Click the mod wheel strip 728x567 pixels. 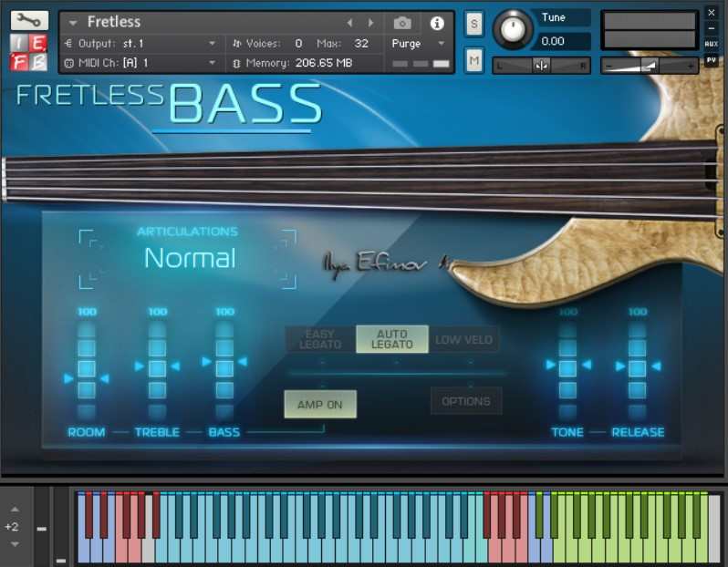point(61,526)
